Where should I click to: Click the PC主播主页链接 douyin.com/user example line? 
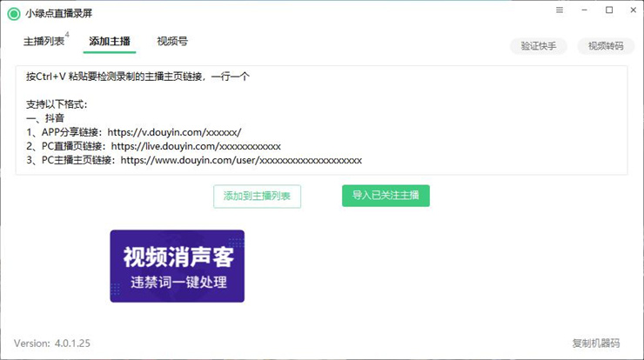pos(194,160)
